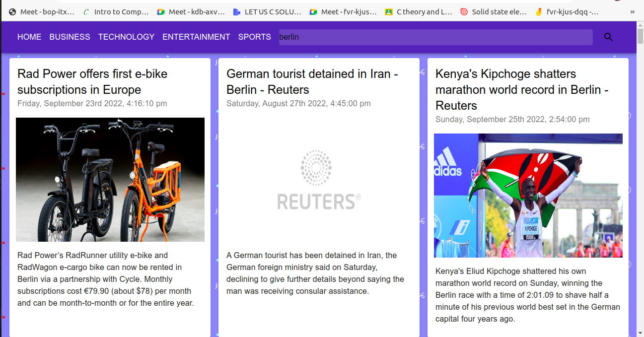Click the Rad Power RadRunner description text
Screen dimensions: 644x337
[x=106, y=279]
